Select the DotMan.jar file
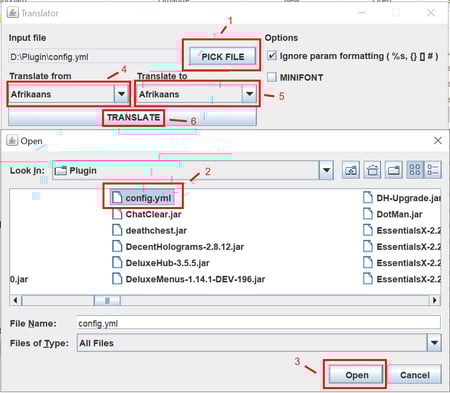The height and width of the screenshot is (393, 450). [x=393, y=214]
